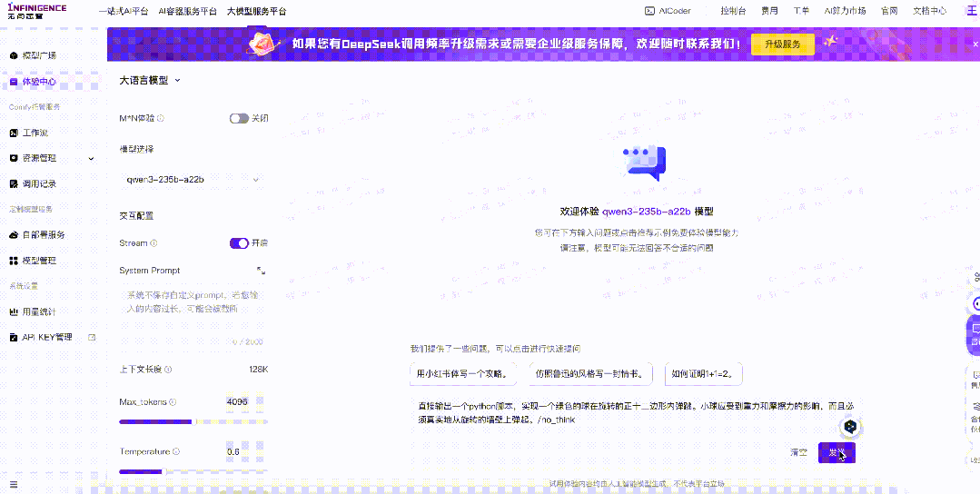This screenshot has height=494, width=980.
Task: Click info icon next to M*N体验
Action: pos(161,118)
